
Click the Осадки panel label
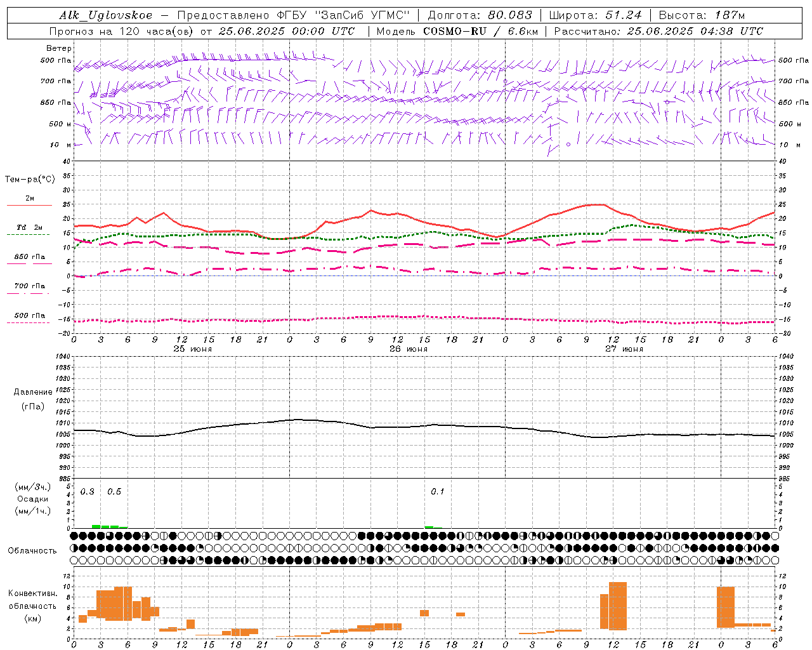pos(33,499)
